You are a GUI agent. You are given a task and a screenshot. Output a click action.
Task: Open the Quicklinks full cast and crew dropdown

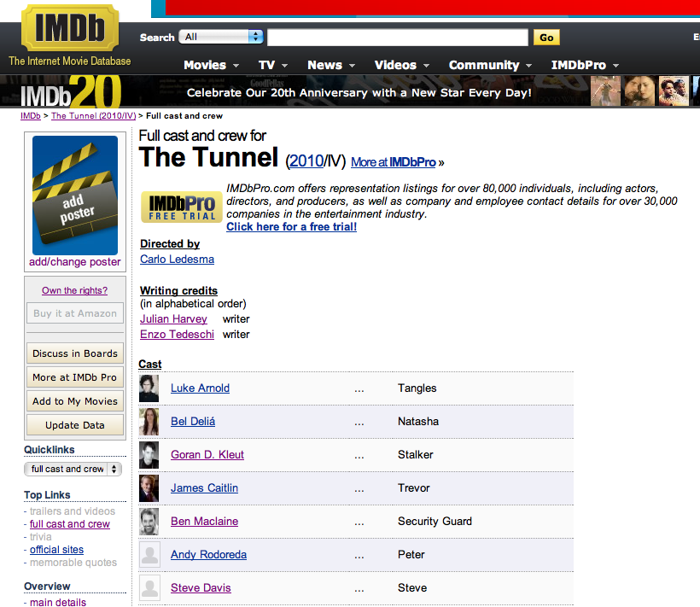(x=73, y=469)
